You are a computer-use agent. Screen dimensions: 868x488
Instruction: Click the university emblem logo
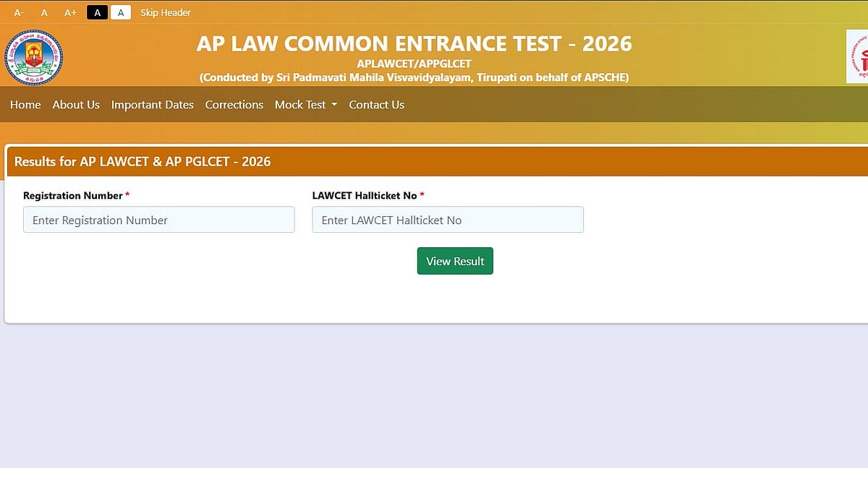click(x=33, y=57)
